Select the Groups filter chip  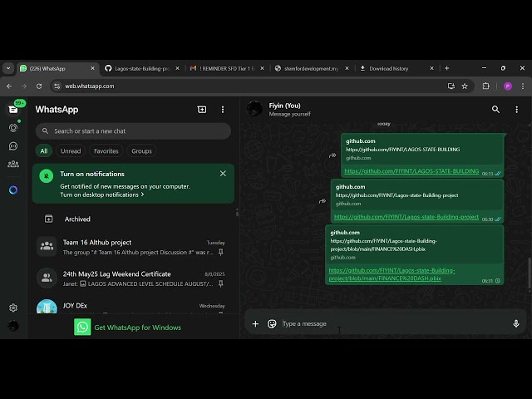(141, 151)
